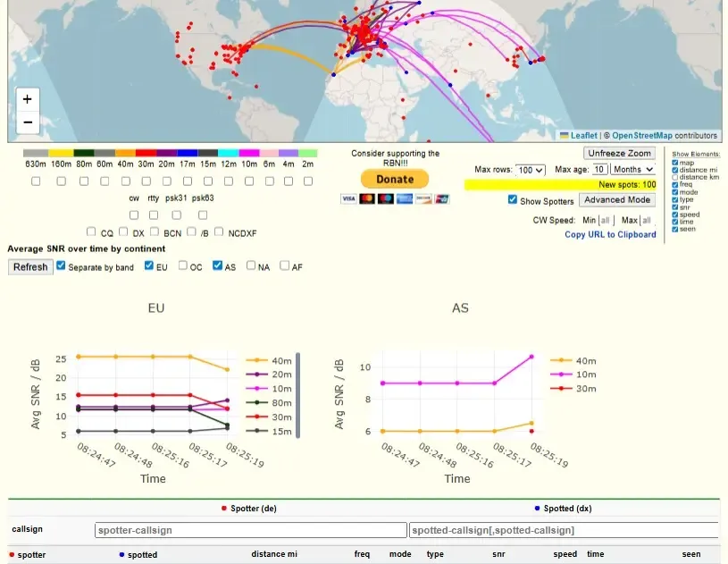Focus the spotted-callsign input field
The width and height of the screenshot is (728, 564).
pos(564,530)
